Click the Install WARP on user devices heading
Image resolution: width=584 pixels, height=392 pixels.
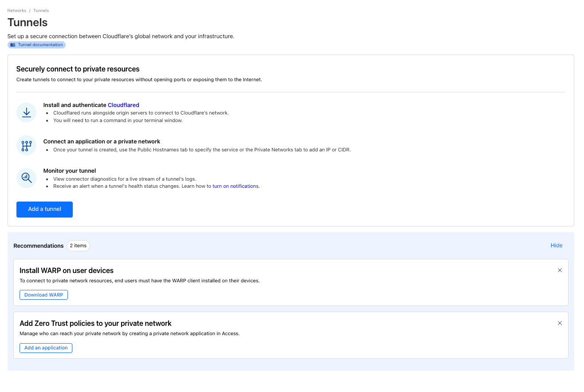click(x=67, y=270)
